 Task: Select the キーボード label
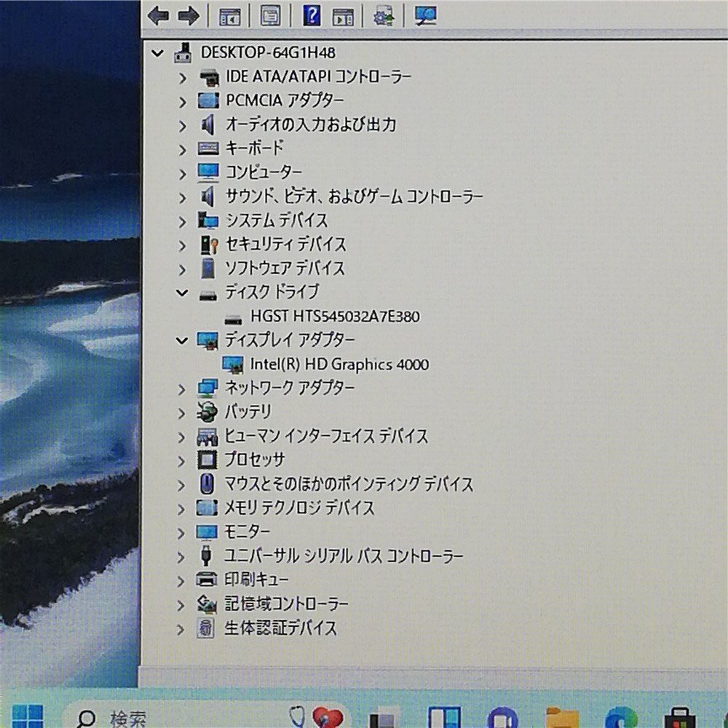pos(254,148)
